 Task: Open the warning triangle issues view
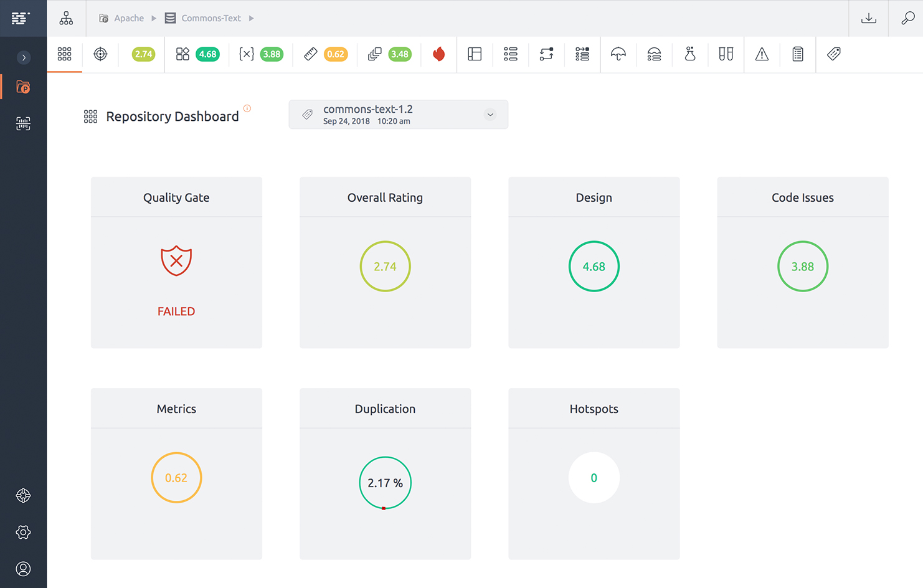[x=762, y=54]
